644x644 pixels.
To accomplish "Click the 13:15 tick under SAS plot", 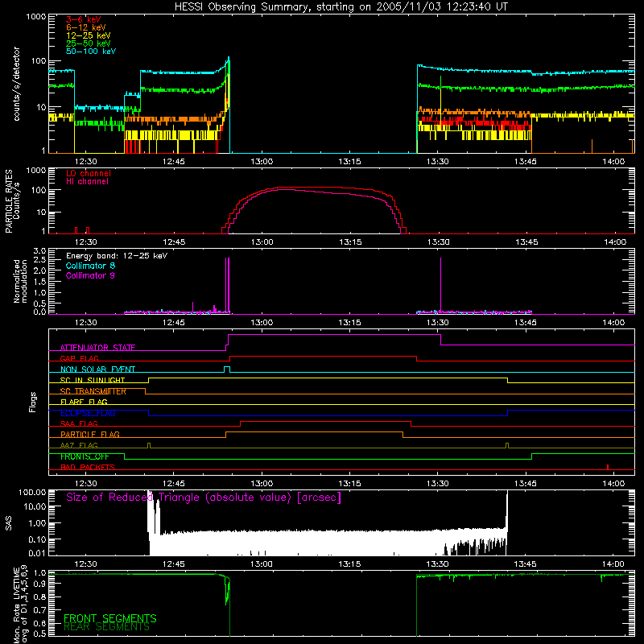I will pyautogui.click(x=350, y=564).
